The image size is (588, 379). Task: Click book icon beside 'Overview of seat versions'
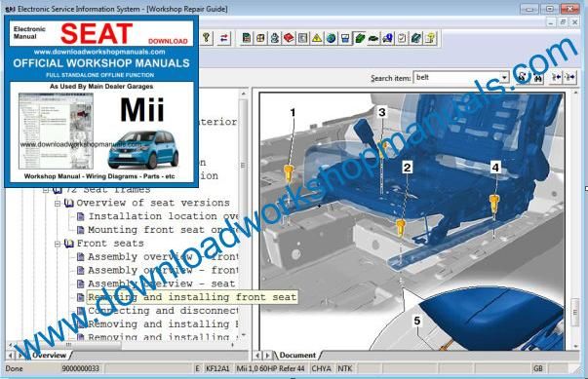pos(68,203)
